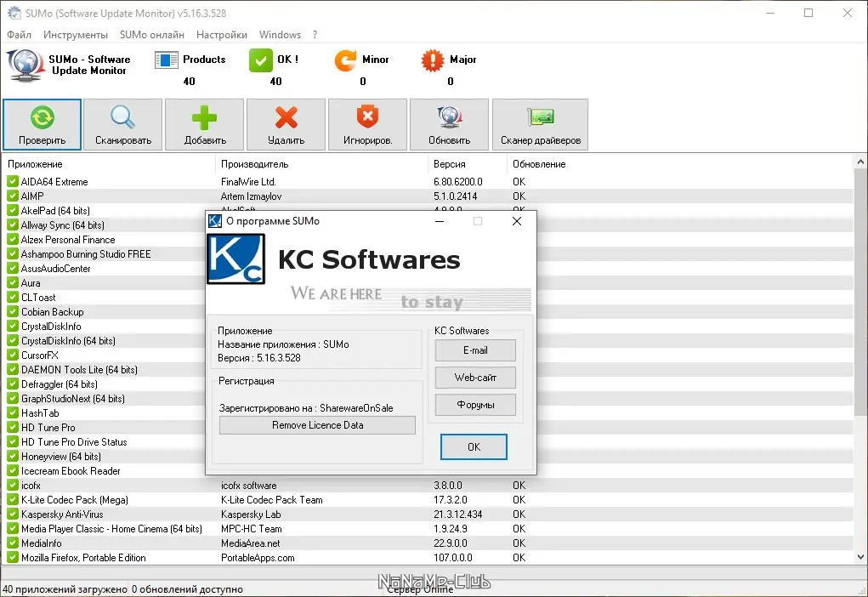Open the Инструменты menu
Screen dimensions: 868x597
point(76,34)
